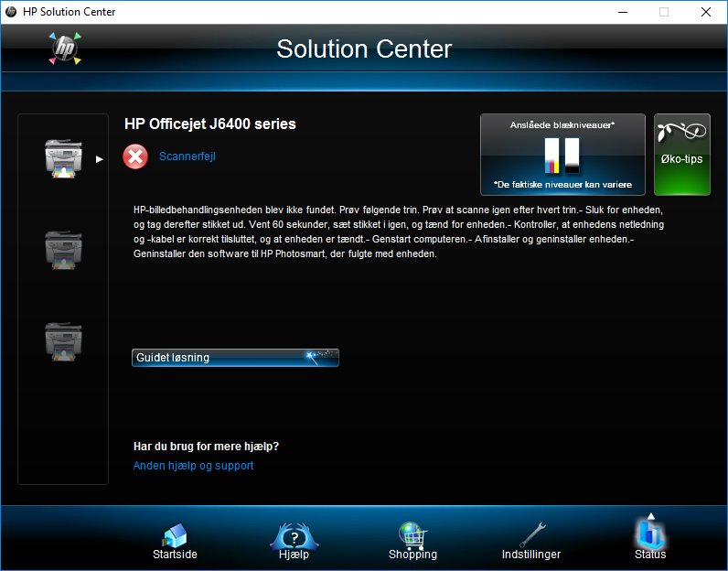Click the black ink level bar
Viewport: 728px width, 571px height.
[572, 156]
